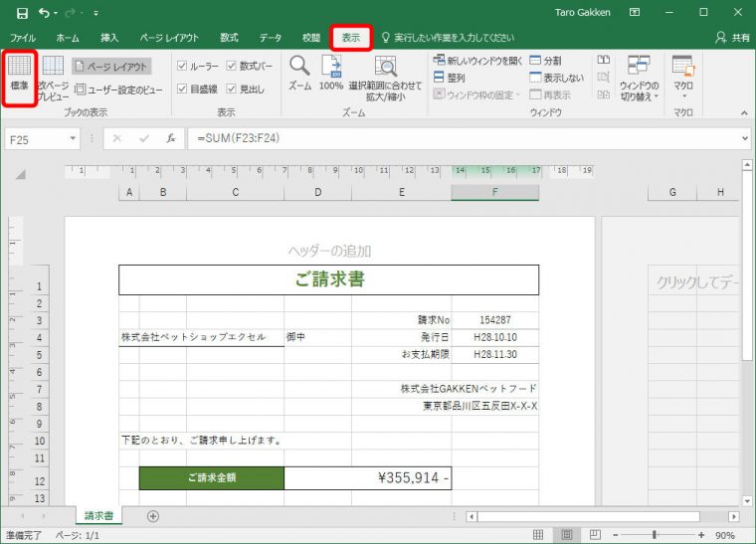Open the Home (ホーム) tab

pyautogui.click(x=68, y=38)
